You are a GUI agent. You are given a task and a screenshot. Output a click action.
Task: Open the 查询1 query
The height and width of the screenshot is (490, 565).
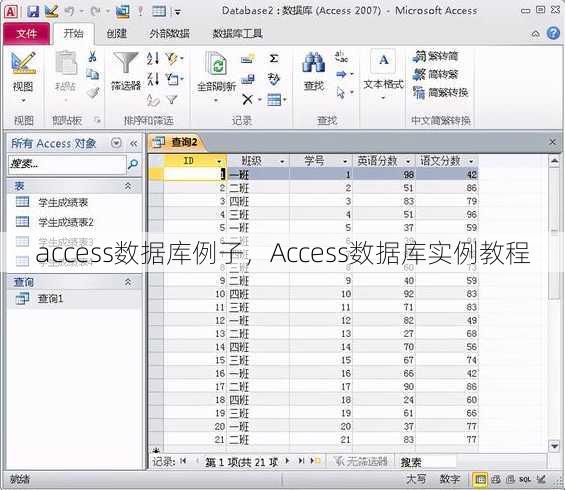pos(40,299)
